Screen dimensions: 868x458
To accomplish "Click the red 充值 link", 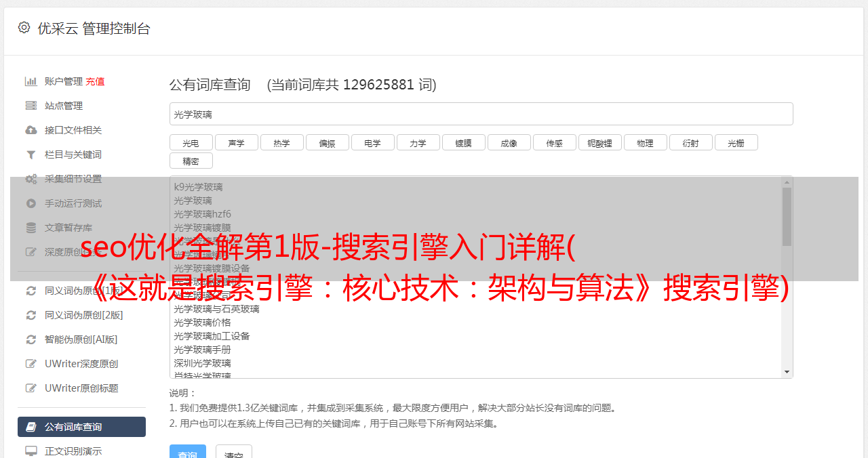I will (x=95, y=81).
